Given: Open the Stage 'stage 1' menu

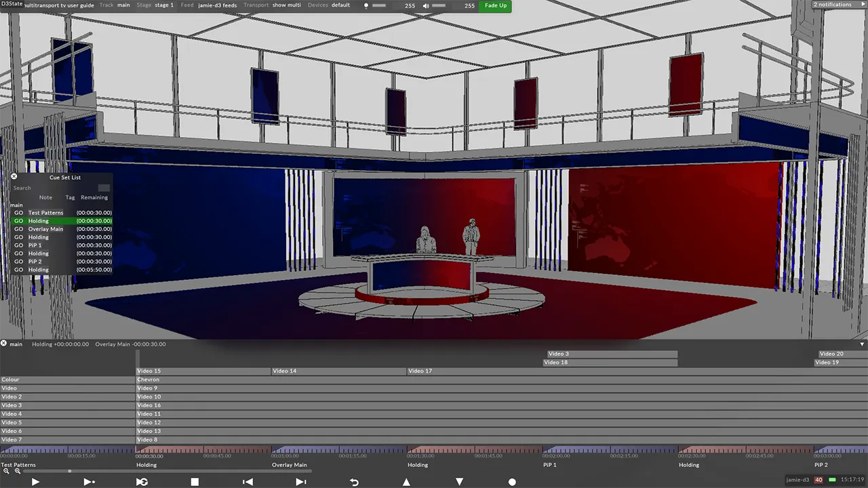Looking at the screenshot, I should pyautogui.click(x=164, y=5).
